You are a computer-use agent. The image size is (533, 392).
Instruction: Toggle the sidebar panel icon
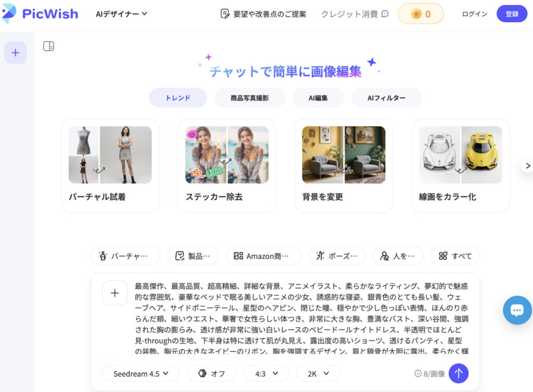point(48,46)
